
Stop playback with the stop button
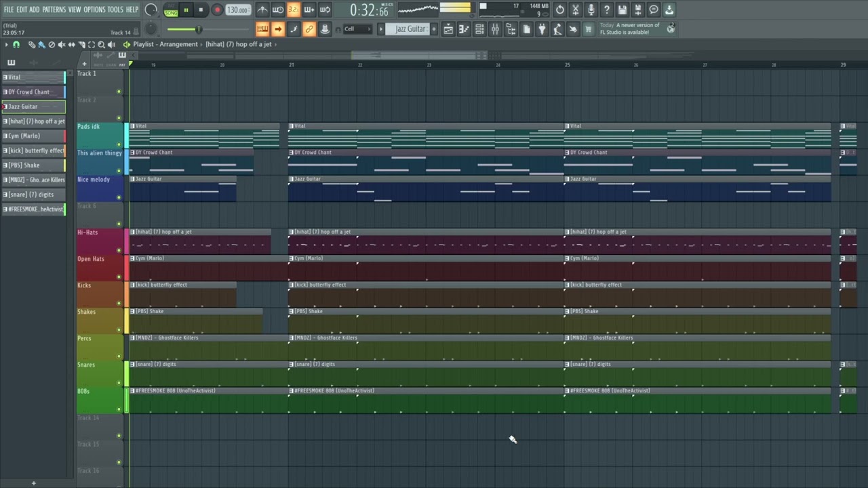tap(201, 10)
